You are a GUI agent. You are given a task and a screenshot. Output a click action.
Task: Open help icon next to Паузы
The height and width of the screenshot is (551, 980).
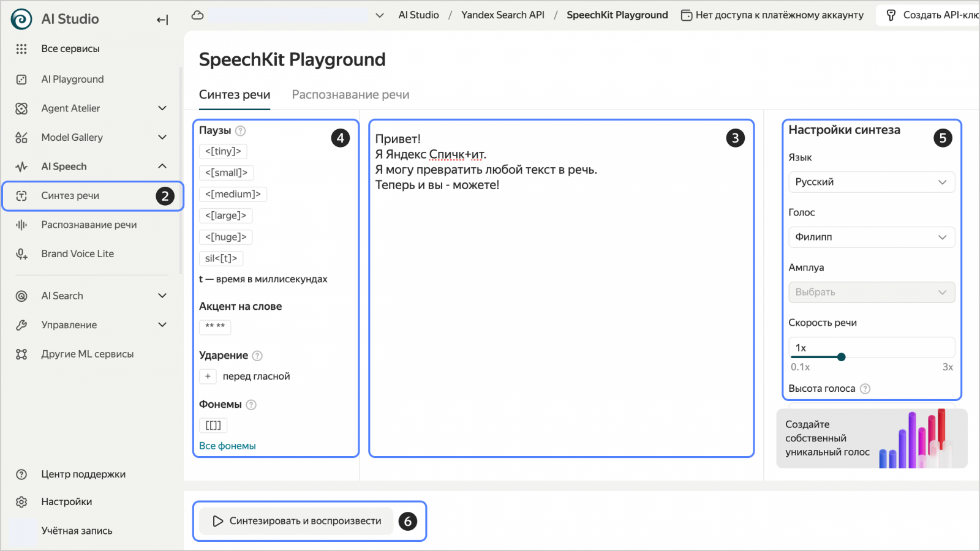coord(241,130)
